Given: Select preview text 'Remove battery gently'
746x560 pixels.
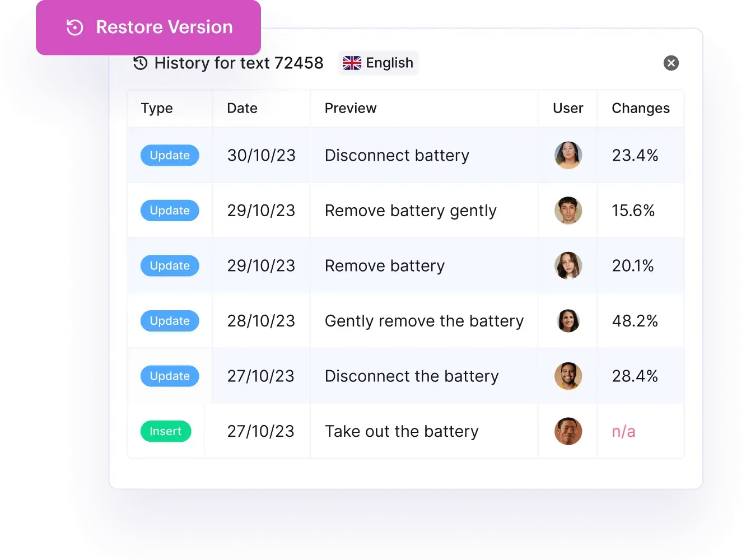Looking at the screenshot, I should (x=411, y=211).
